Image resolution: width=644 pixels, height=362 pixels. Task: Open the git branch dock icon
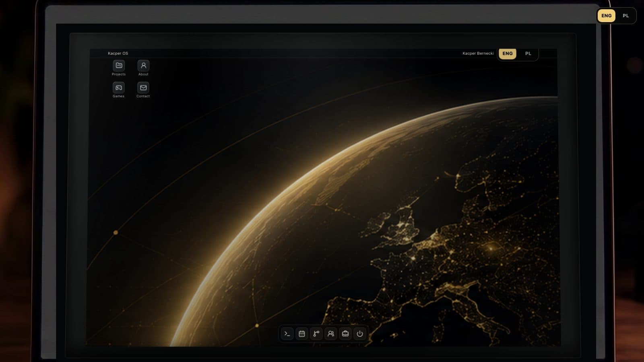pyautogui.click(x=316, y=334)
